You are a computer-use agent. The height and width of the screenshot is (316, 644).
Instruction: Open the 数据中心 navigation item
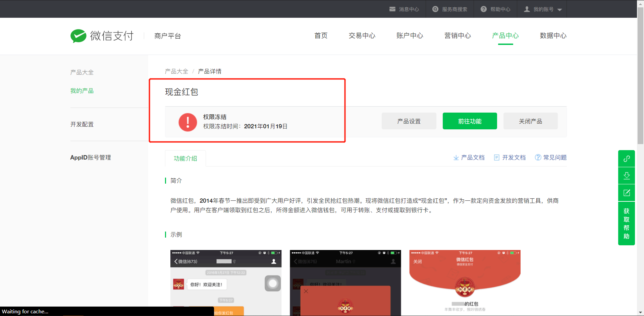pyautogui.click(x=553, y=36)
